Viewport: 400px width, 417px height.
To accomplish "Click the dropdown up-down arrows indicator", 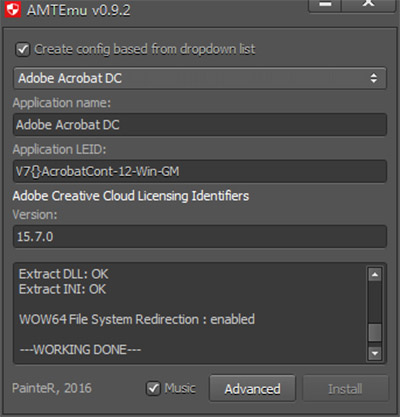I will [374, 78].
